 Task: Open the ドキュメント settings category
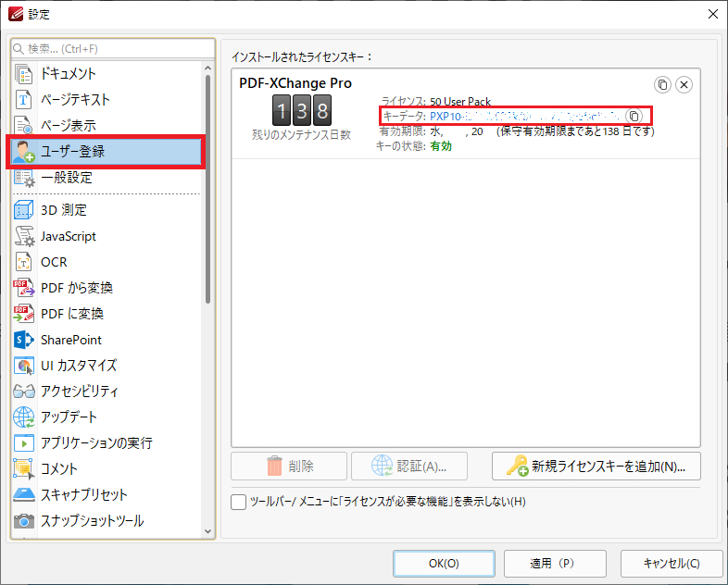coord(107,74)
